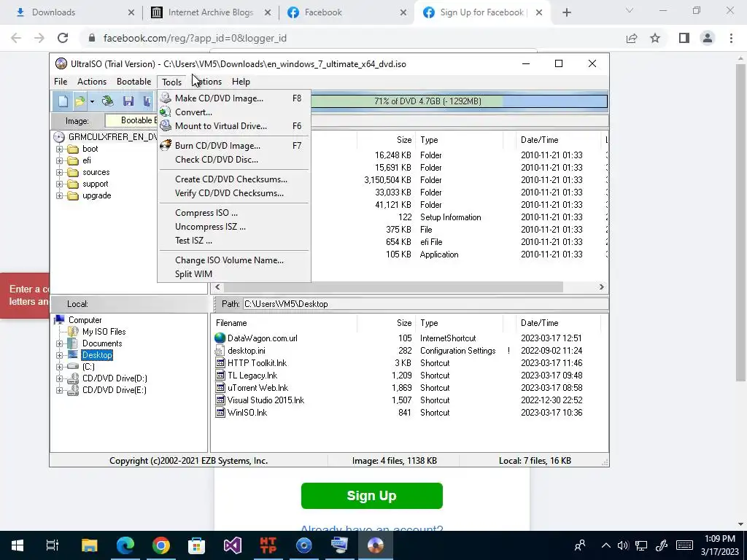Expand the efi folder tree node
The height and width of the screenshot is (560, 747).
click(x=60, y=160)
